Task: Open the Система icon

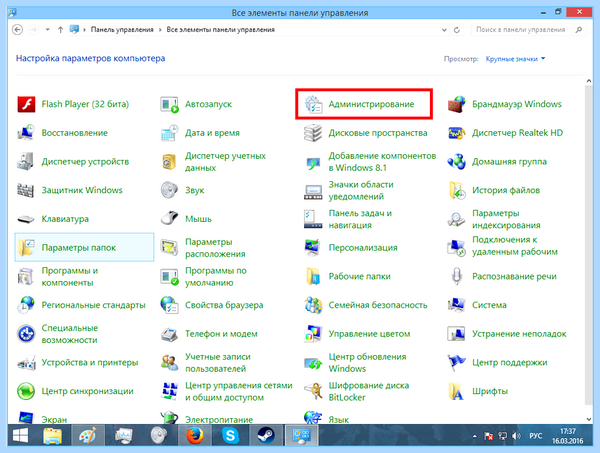Action: pyautogui.click(x=457, y=305)
